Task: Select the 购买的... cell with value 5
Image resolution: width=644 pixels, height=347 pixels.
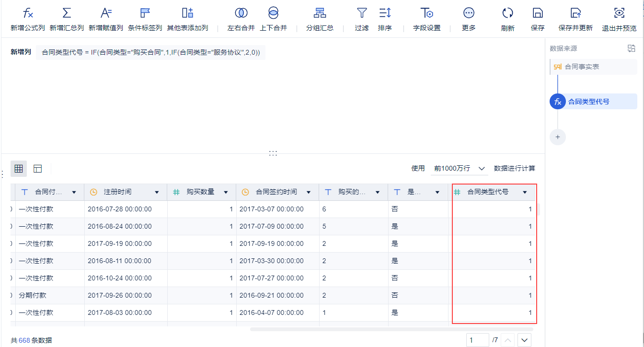Action: tap(354, 227)
